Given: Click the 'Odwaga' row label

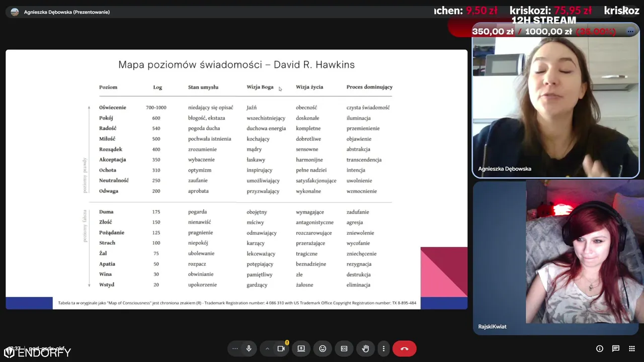Looking at the screenshot, I should click(x=109, y=191).
